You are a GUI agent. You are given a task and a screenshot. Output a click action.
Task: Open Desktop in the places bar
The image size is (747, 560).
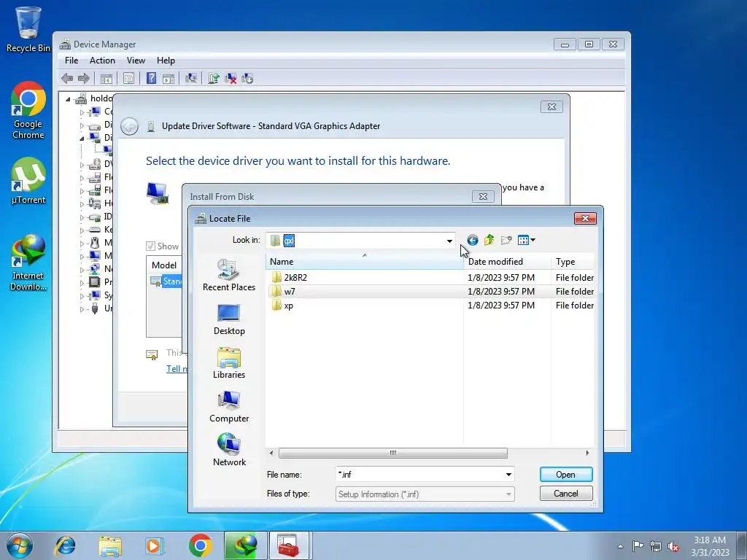[228, 319]
